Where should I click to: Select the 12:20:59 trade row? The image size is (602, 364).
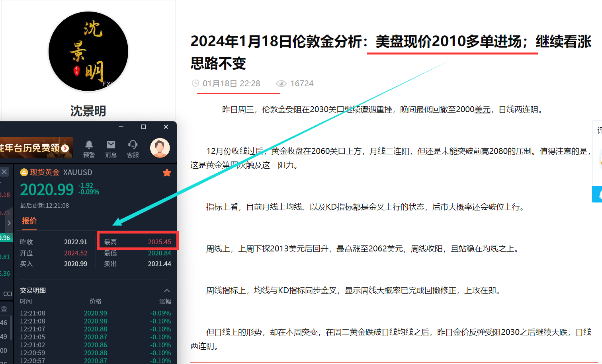click(x=96, y=353)
